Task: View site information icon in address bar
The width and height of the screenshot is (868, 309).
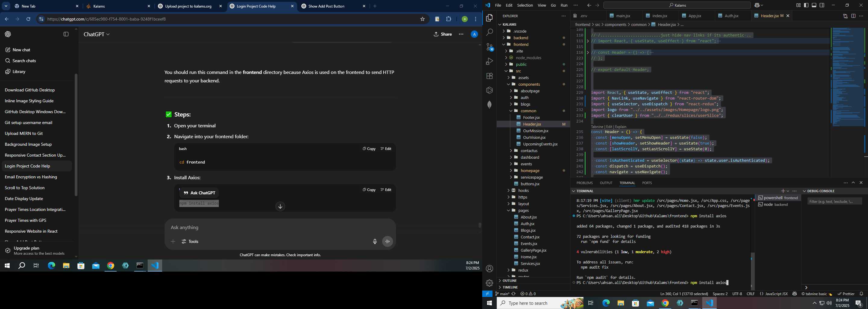Action: click(x=41, y=19)
